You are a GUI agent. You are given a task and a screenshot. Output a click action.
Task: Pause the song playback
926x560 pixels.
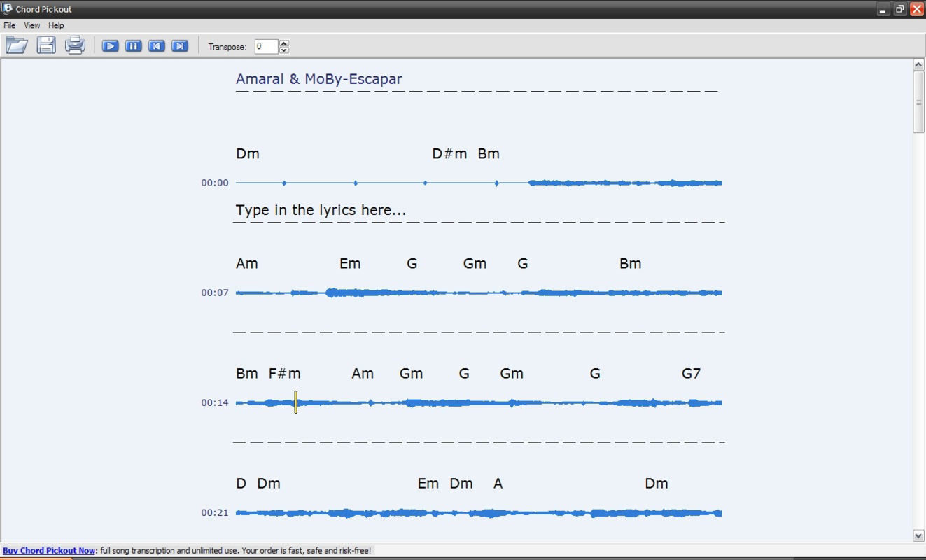coord(133,46)
